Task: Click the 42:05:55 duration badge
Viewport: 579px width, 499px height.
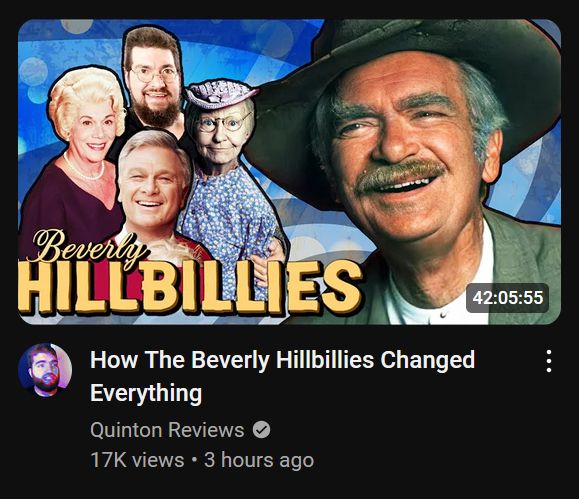Action: coord(508,298)
